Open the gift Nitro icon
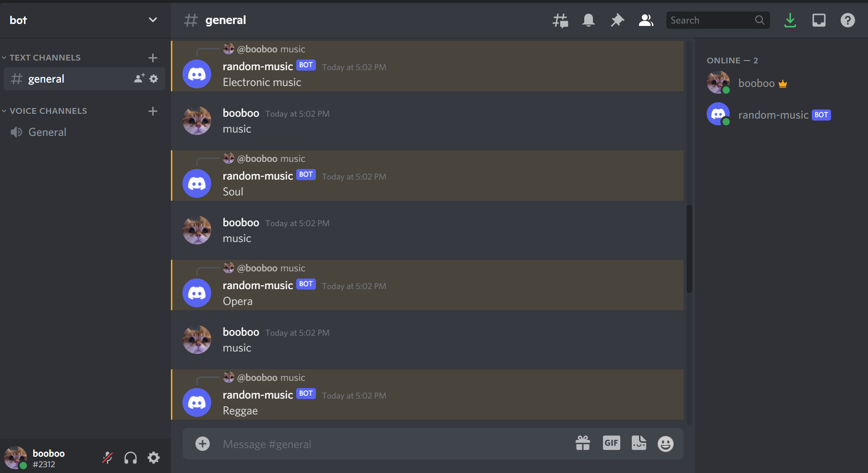868x473 pixels. click(x=583, y=443)
